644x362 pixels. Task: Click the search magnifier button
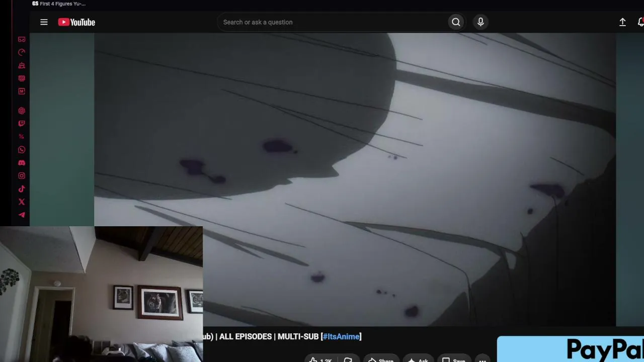[x=456, y=22]
